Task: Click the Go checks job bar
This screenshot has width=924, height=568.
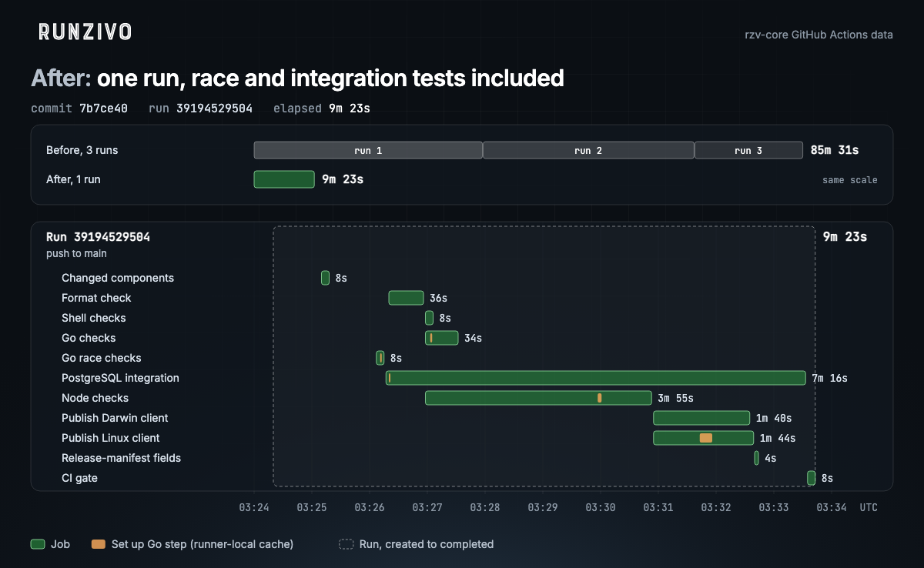Action: click(x=442, y=338)
